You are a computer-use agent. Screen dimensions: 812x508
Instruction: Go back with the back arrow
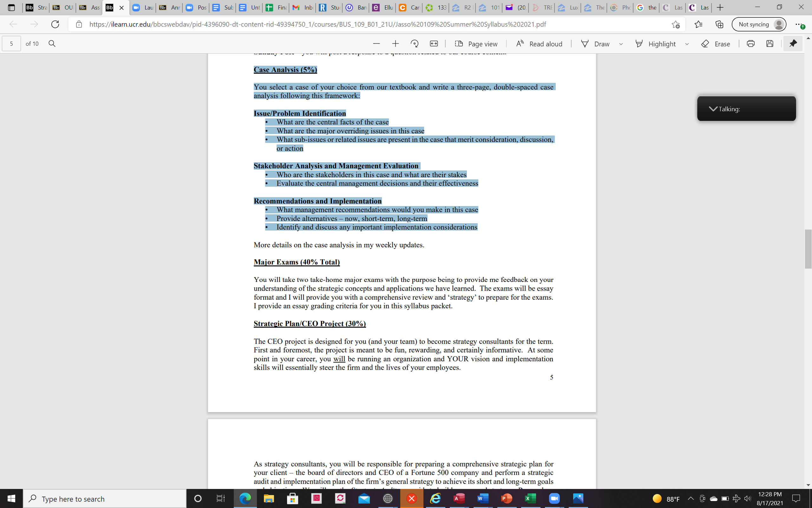13,24
